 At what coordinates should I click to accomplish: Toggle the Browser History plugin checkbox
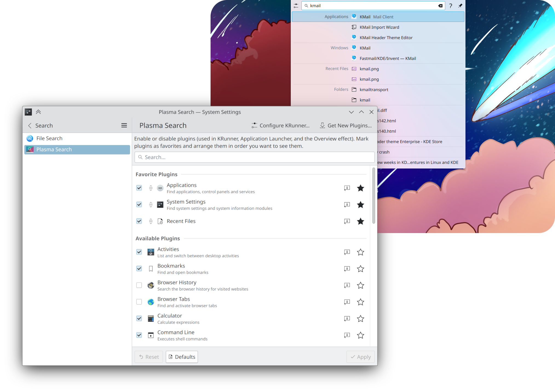[139, 285]
